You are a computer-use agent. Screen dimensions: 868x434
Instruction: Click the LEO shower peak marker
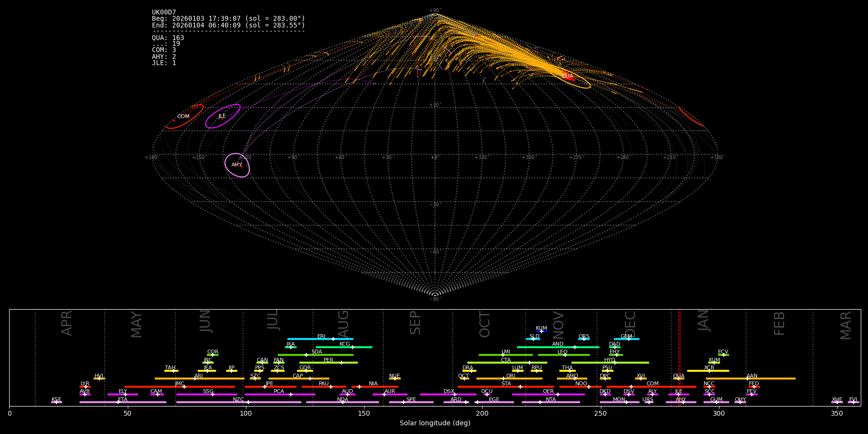point(565,355)
